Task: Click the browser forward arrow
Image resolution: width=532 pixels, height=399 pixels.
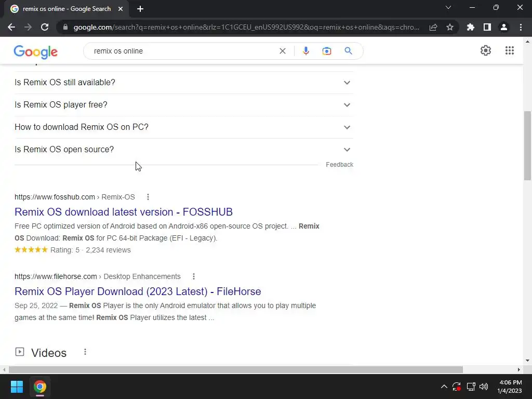Action: 28,27
